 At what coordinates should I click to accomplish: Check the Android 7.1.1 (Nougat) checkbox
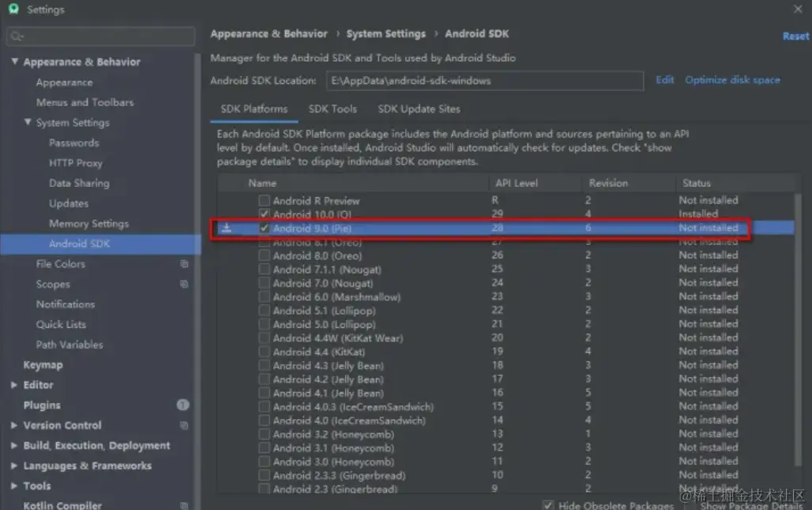tap(264, 269)
